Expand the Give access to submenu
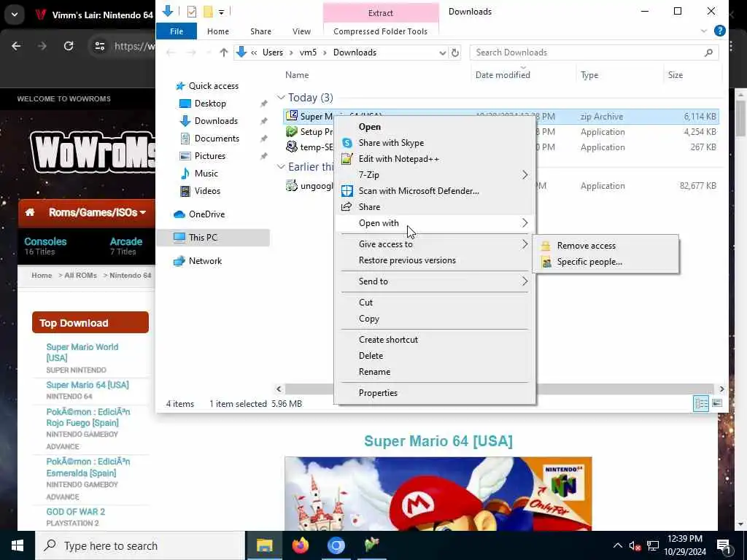Image resolution: width=747 pixels, height=560 pixels. pos(525,244)
